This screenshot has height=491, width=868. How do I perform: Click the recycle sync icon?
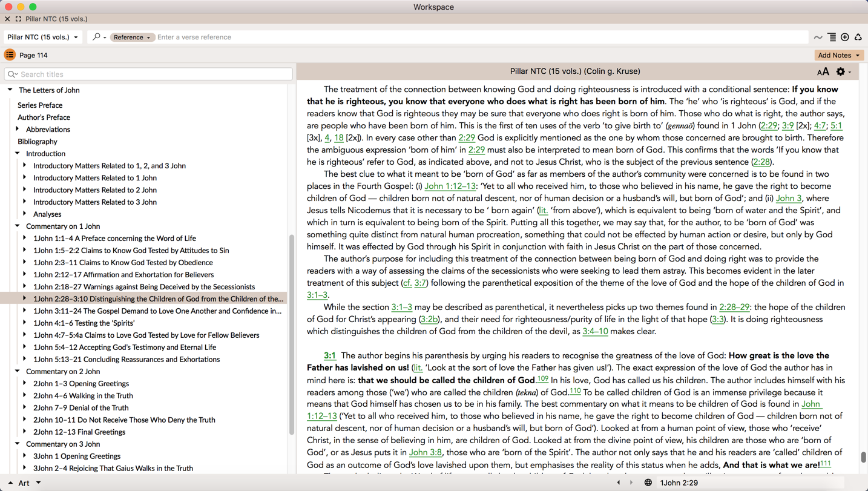click(x=858, y=38)
